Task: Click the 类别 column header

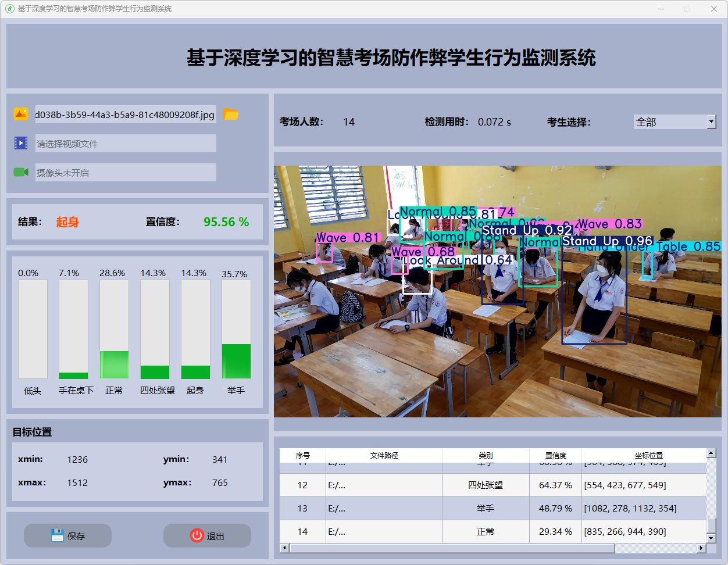Action: point(486,455)
